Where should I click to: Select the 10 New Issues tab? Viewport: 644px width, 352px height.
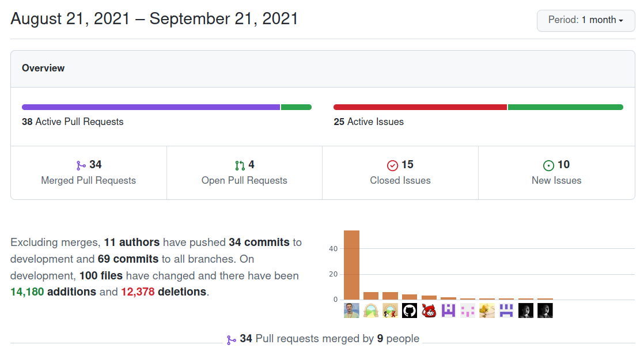(x=556, y=172)
